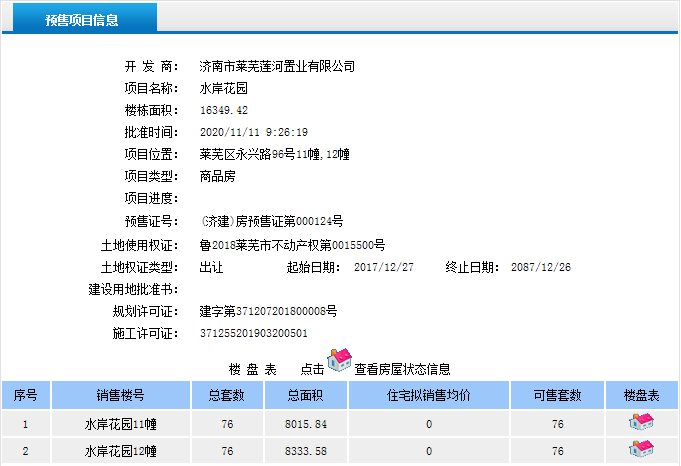The height and width of the screenshot is (466, 681).
Task: Click total area value 8015.84
Action: click(x=306, y=424)
